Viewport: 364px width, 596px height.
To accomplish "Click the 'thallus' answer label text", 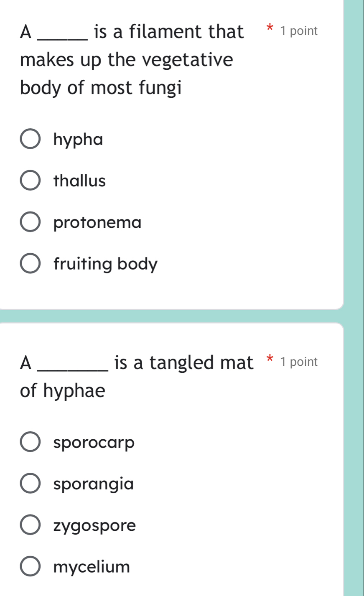I will [80, 181].
